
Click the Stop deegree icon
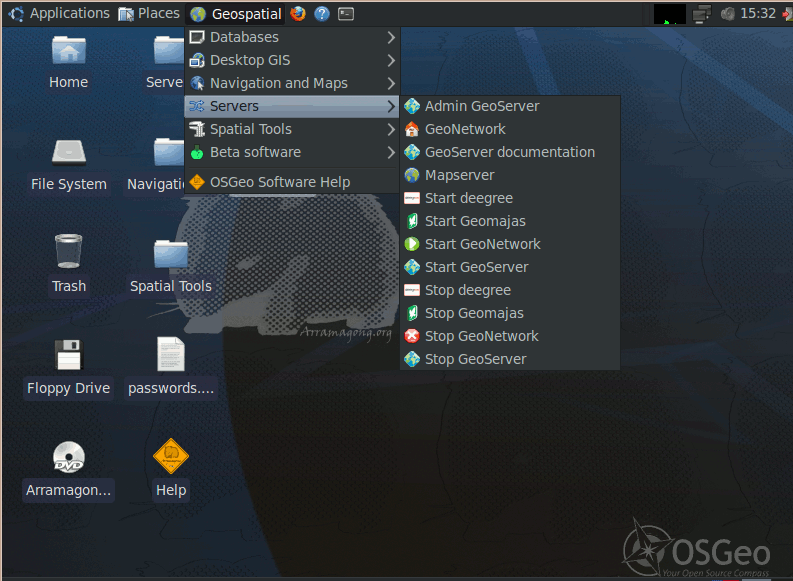(412, 290)
